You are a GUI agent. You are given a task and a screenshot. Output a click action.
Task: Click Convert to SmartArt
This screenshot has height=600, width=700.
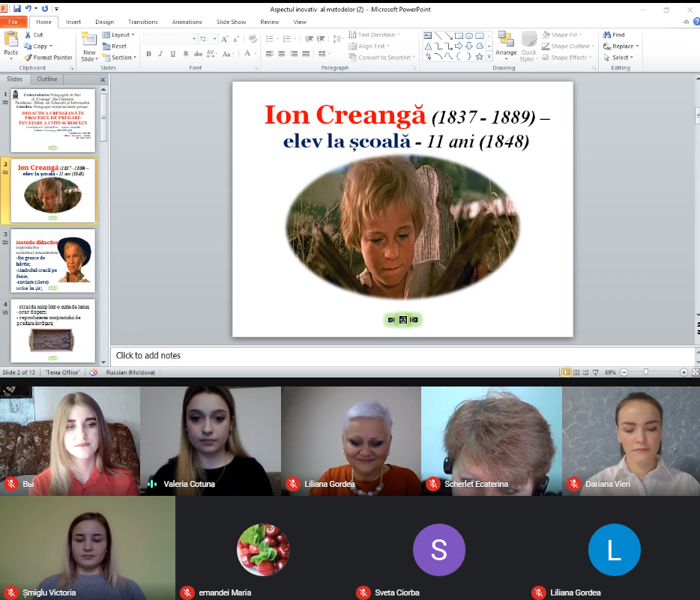click(381, 58)
